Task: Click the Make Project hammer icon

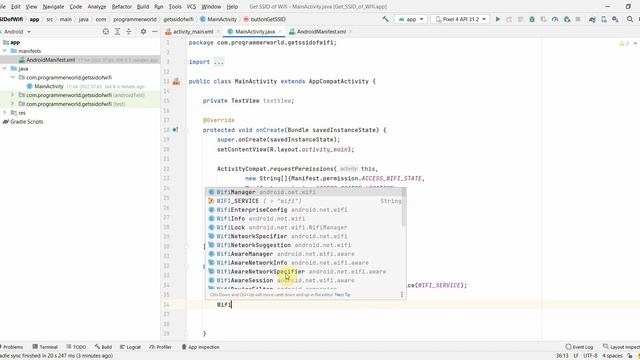Action: tap(385, 19)
